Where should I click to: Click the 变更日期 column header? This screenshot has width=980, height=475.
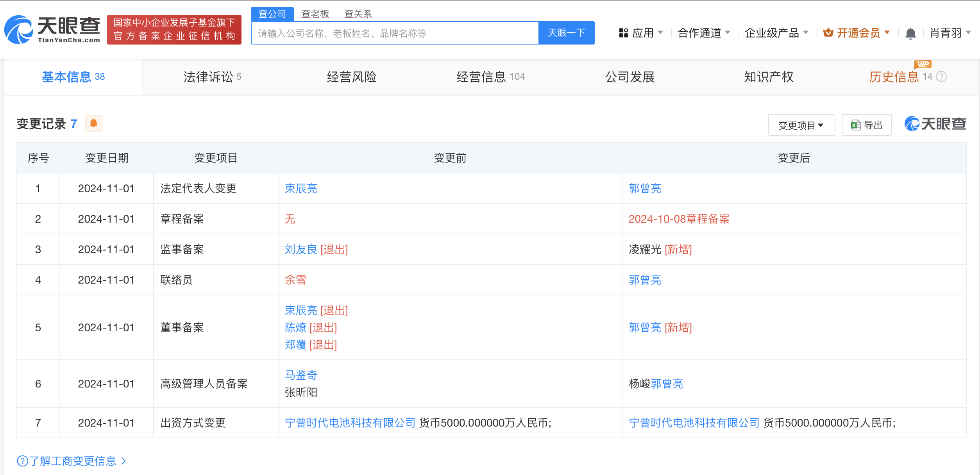click(107, 158)
